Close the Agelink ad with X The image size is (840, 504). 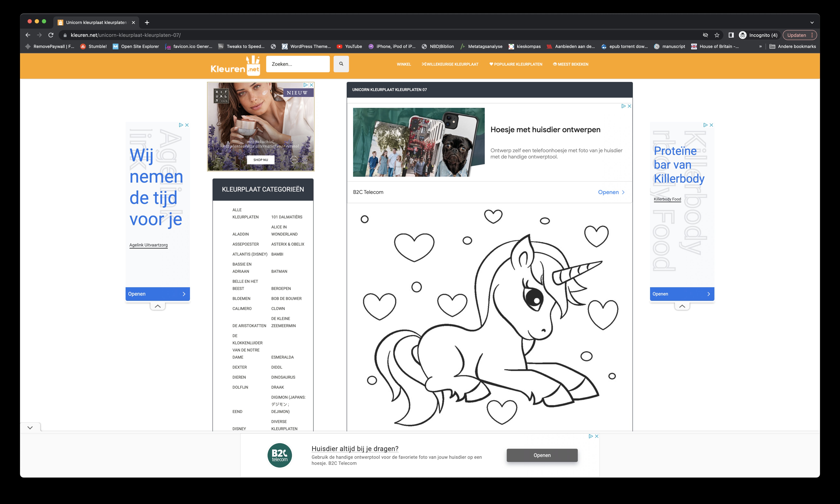tap(187, 125)
